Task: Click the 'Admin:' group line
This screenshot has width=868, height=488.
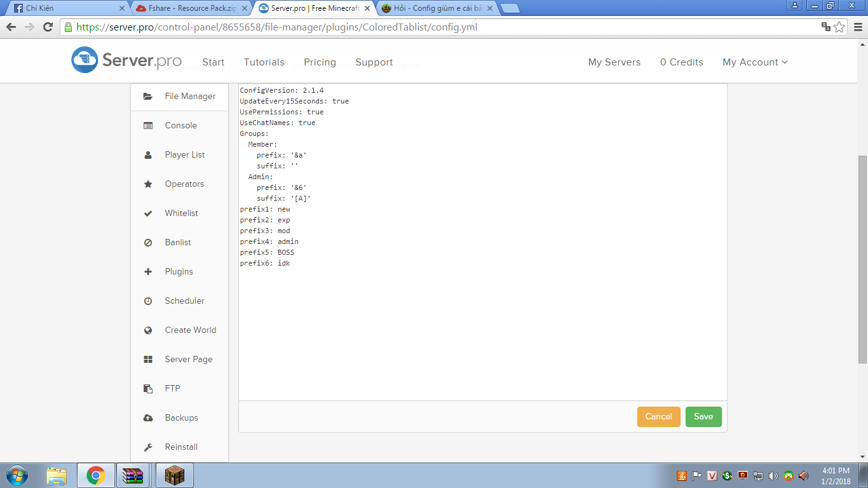Action: point(261,177)
